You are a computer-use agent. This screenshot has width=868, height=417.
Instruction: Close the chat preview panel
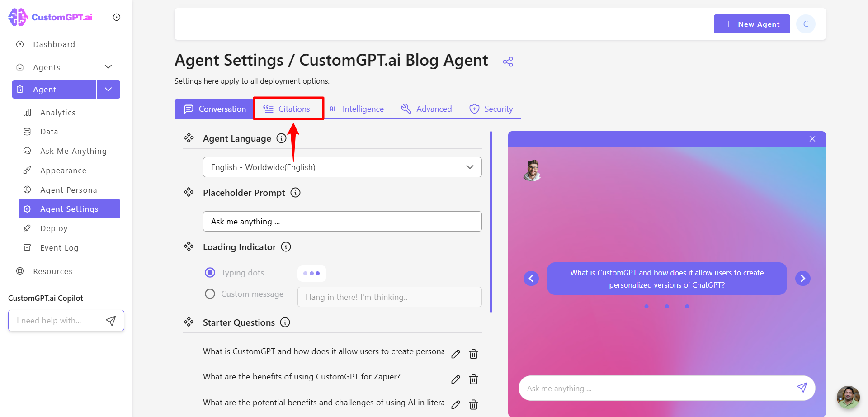tap(812, 139)
